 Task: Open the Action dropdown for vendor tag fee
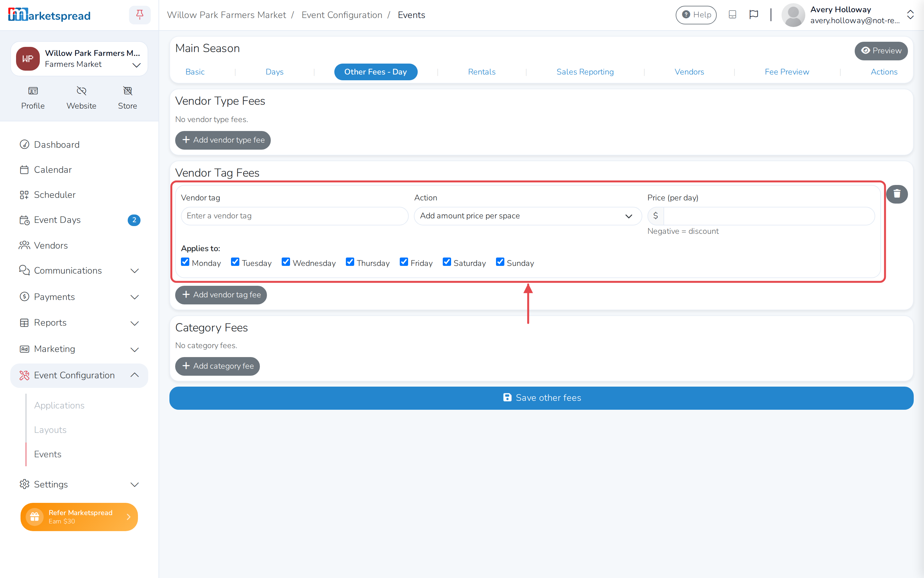[528, 216]
